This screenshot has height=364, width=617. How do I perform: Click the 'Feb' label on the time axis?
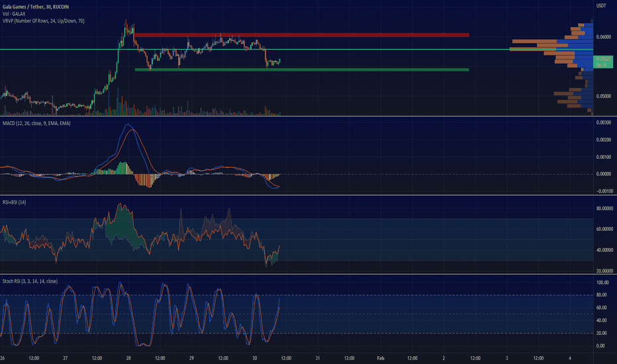point(381,358)
